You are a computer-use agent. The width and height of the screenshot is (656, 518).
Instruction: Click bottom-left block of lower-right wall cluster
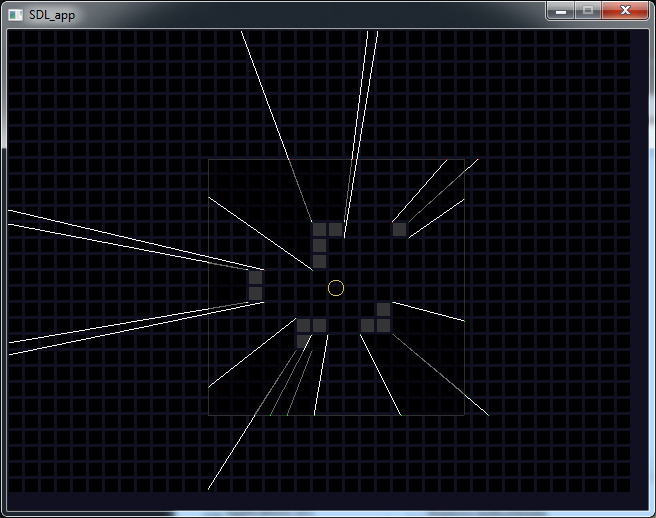[367, 325]
